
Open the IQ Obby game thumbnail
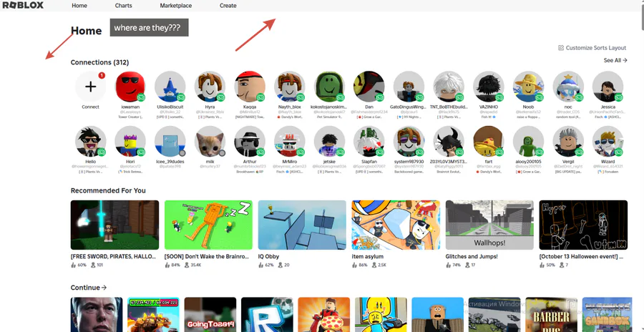pyautogui.click(x=302, y=225)
